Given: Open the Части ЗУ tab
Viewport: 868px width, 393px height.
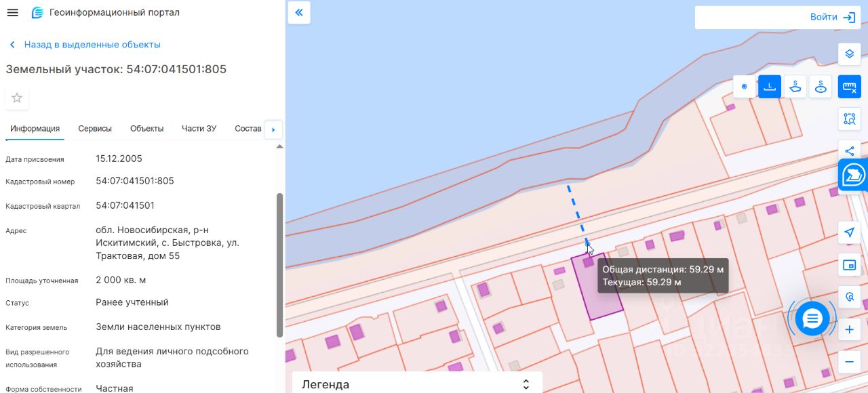Looking at the screenshot, I should coord(199,128).
